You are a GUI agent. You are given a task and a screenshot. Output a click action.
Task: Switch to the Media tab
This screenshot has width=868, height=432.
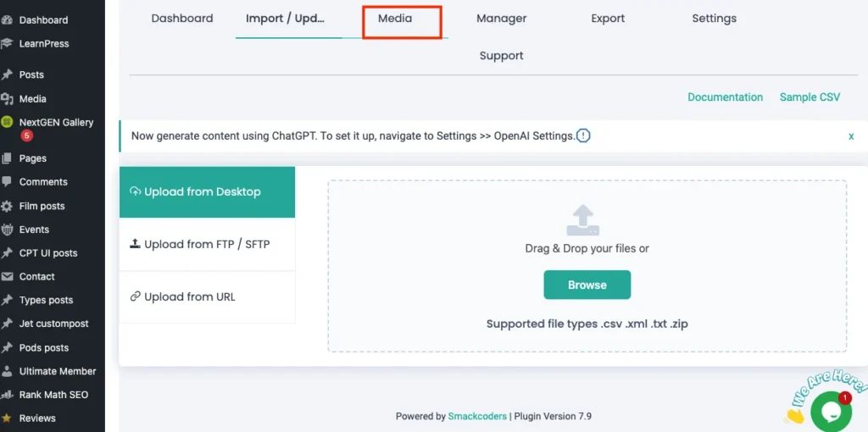click(395, 19)
